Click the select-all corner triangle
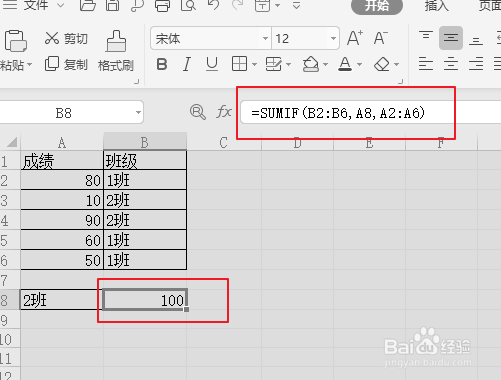This screenshot has width=501, height=380. click(x=12, y=142)
